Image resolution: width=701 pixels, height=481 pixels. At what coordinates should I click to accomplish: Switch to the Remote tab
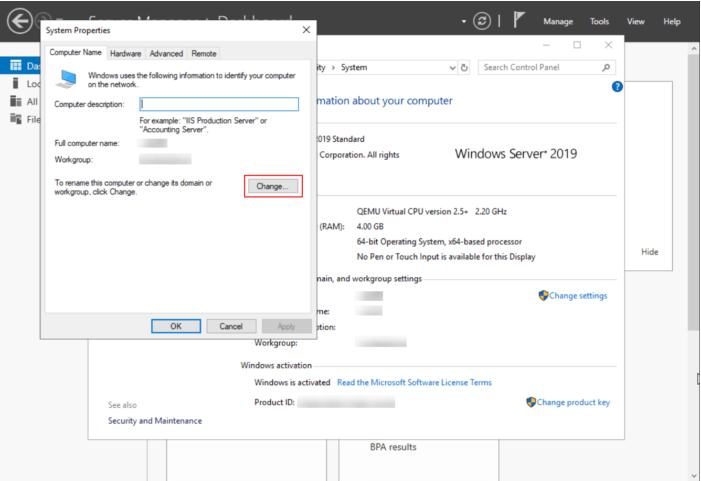point(204,54)
